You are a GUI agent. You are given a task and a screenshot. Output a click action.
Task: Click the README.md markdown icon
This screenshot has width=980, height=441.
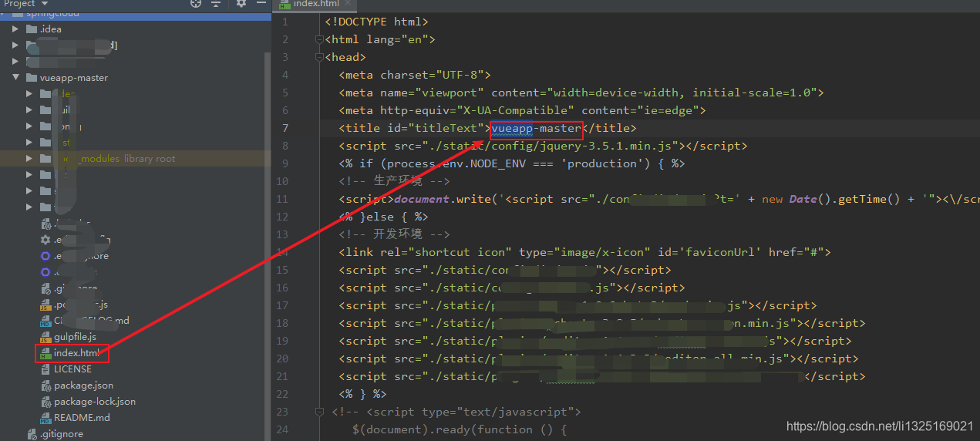click(45, 418)
